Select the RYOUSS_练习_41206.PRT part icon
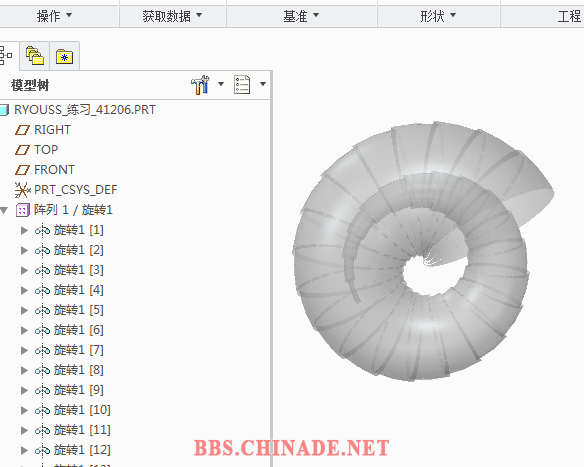The height and width of the screenshot is (467, 584). coord(4,110)
